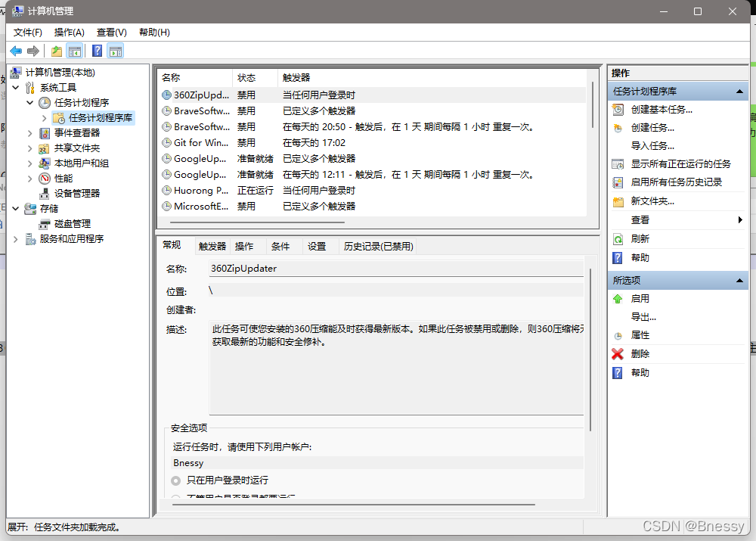Viewport: 756px width, 541px height.
Task: Click the 状态 column header
Action: [255, 78]
